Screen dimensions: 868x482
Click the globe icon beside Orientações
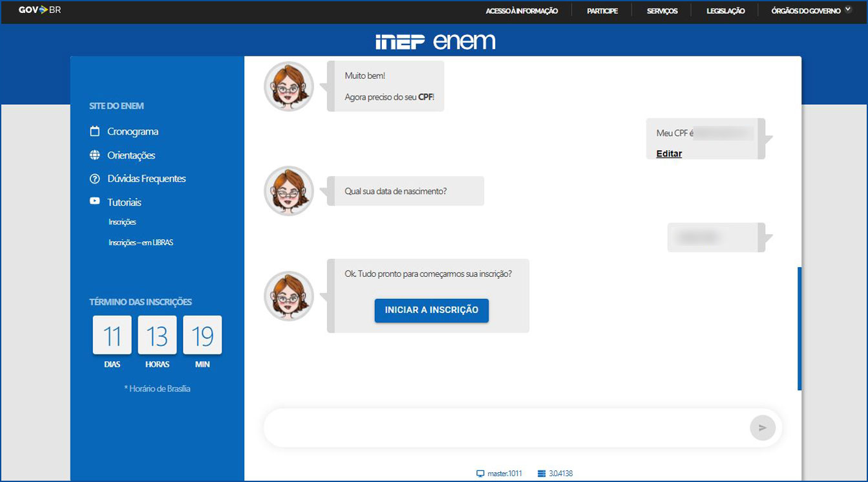point(95,155)
